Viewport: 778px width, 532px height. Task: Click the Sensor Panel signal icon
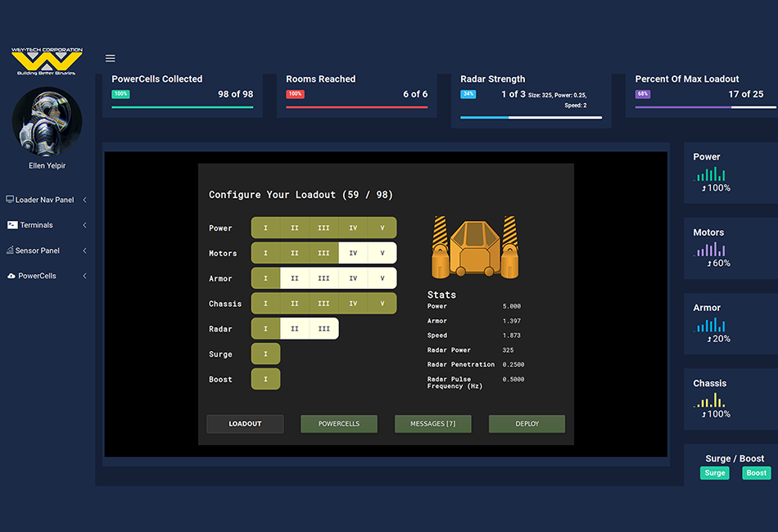10,250
